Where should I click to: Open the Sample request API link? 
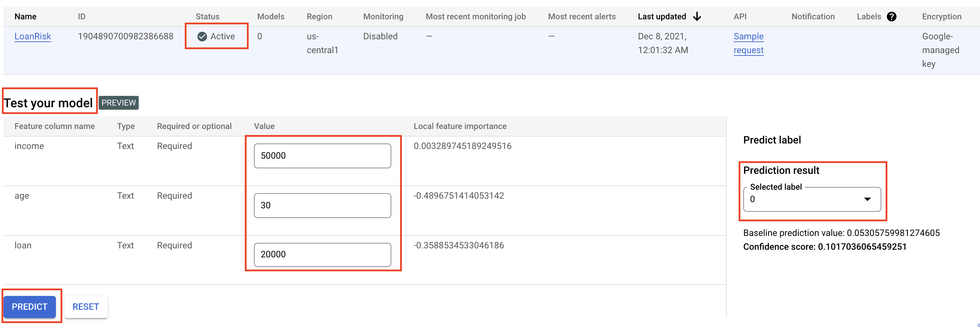click(748, 43)
